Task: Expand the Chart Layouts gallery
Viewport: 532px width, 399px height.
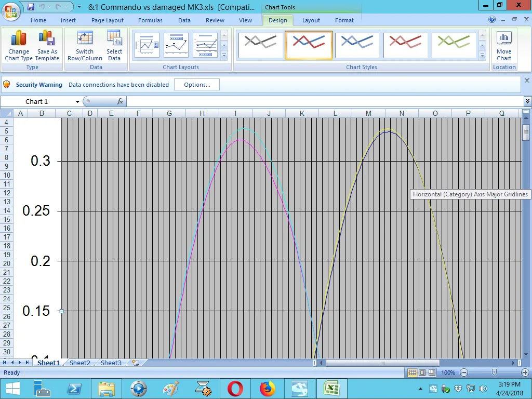Action: click(224, 55)
